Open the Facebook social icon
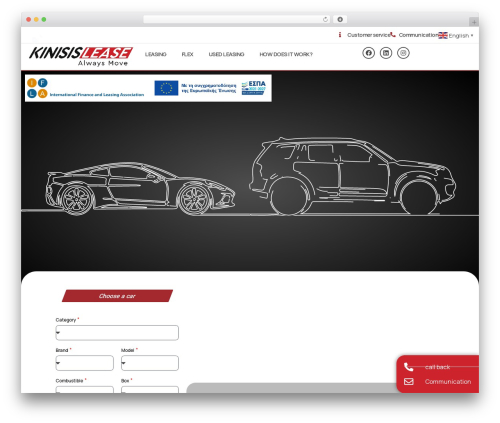Screen dimensions: 500x423 (x=368, y=53)
